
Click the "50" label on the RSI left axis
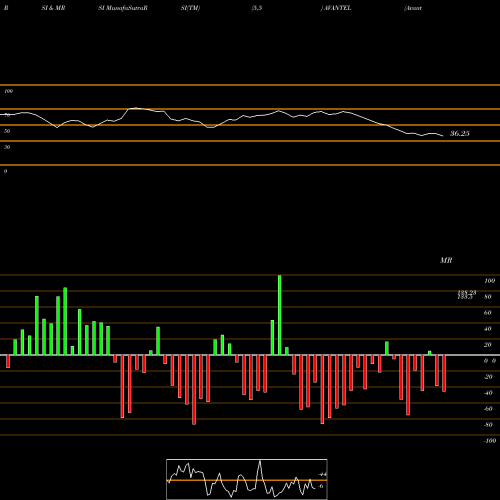coord(7,131)
